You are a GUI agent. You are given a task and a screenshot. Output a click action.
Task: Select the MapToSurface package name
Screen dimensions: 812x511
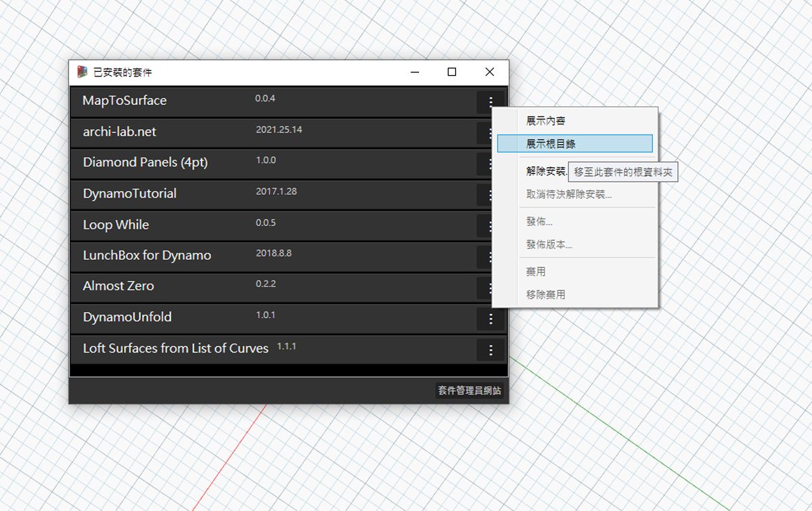(125, 100)
